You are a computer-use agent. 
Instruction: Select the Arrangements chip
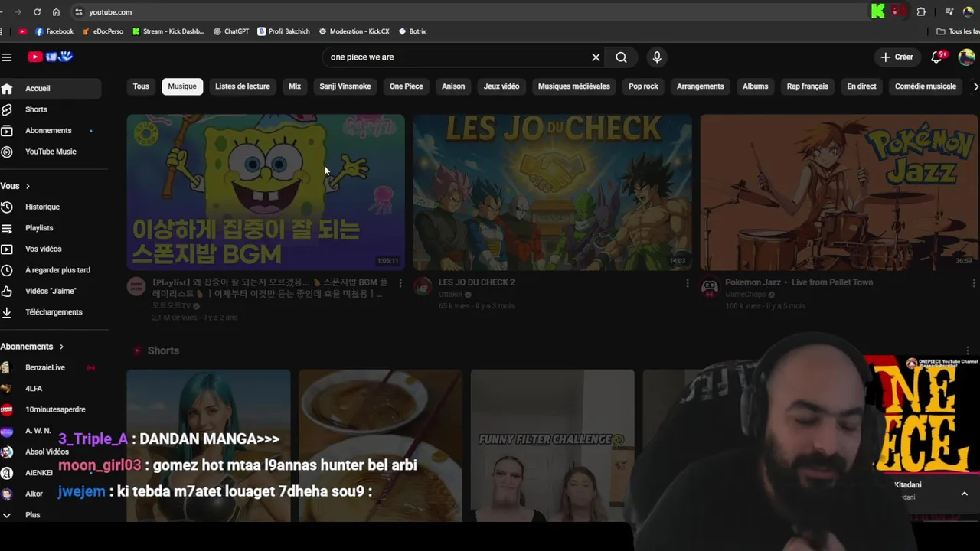tap(701, 86)
